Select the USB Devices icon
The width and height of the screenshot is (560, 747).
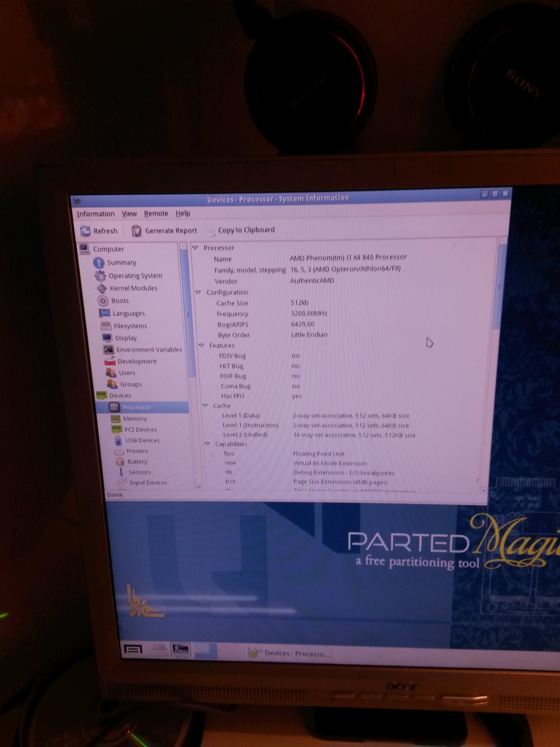pos(118,440)
